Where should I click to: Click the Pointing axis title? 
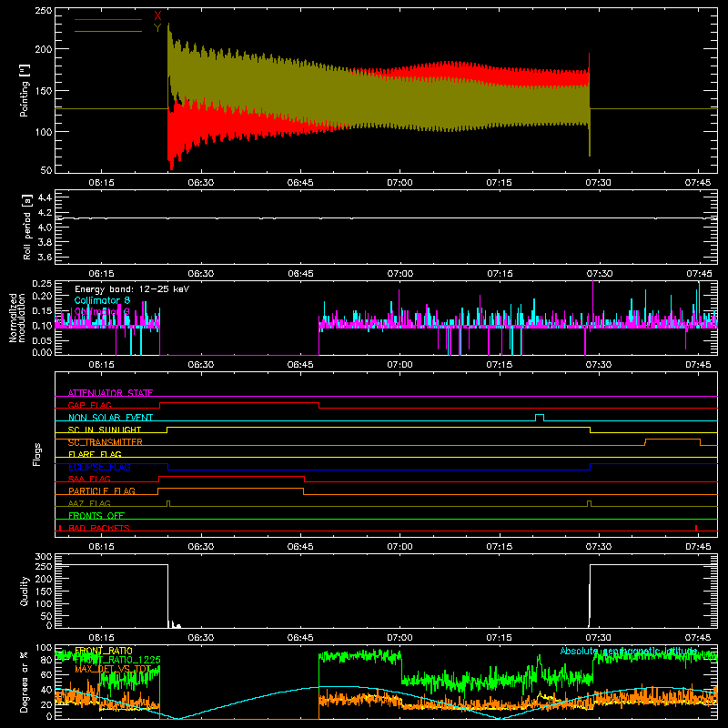tap(25, 90)
